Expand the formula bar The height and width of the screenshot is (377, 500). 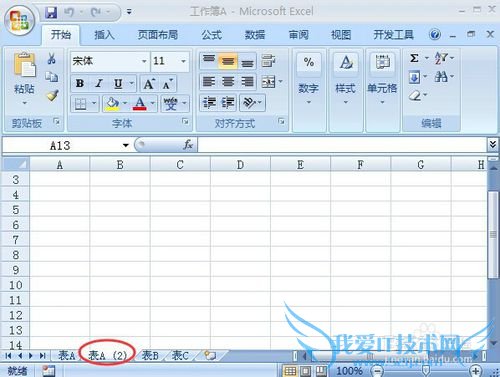pyautogui.click(x=493, y=145)
